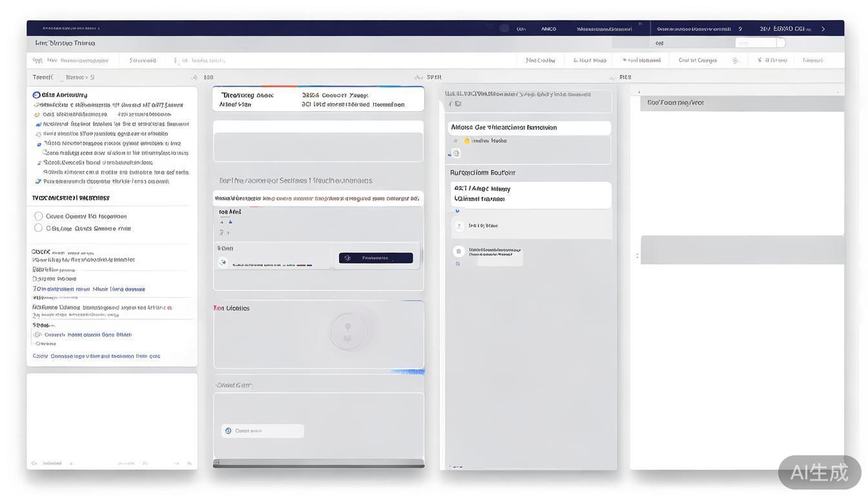Open the dropdown arrow beside first column header

pos(194,77)
